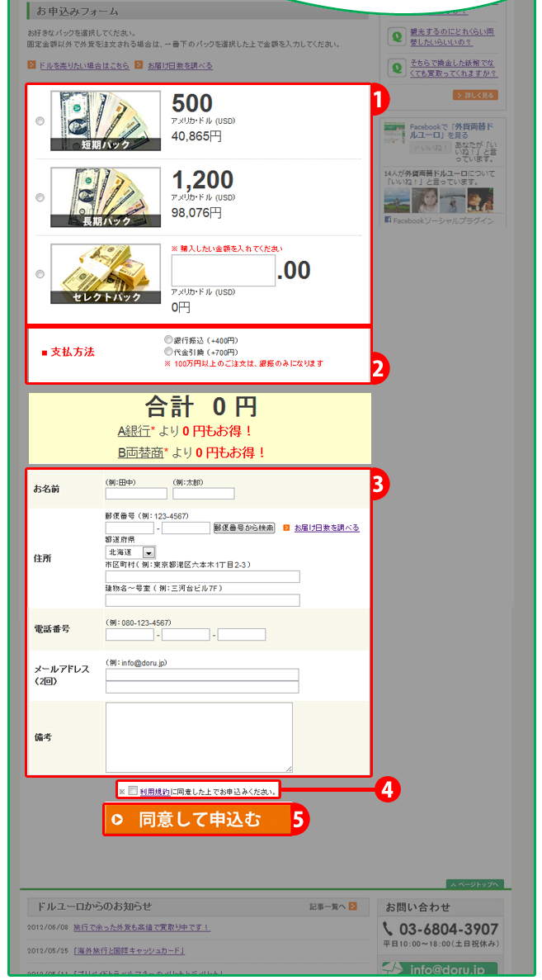Click the 備考 remarks text area
542x980 pixels.
pos(199,737)
